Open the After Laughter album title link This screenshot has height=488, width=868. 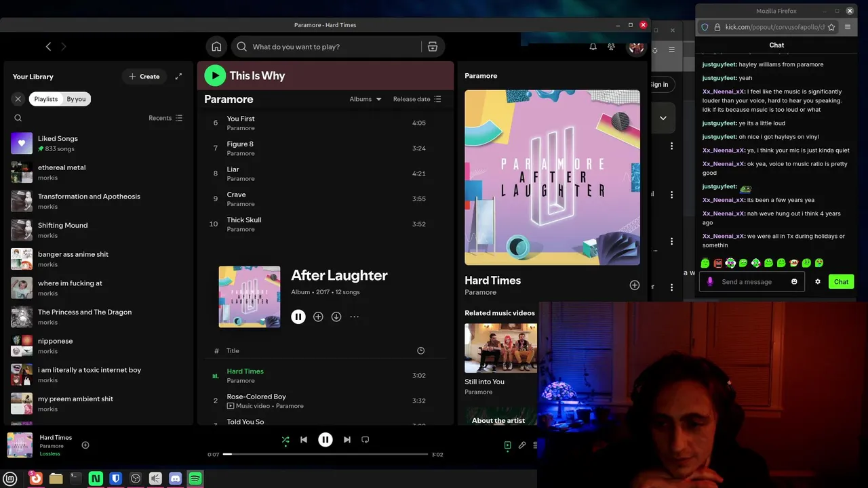(339, 275)
